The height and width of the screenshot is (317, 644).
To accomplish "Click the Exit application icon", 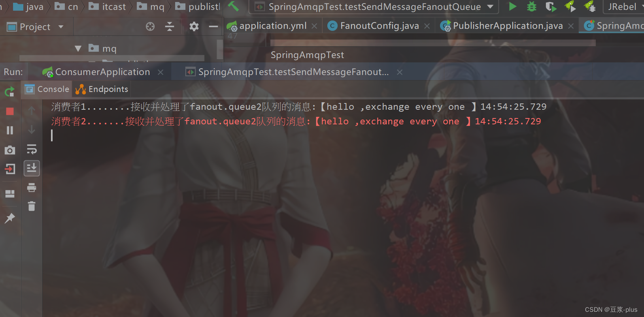I will click(10, 169).
